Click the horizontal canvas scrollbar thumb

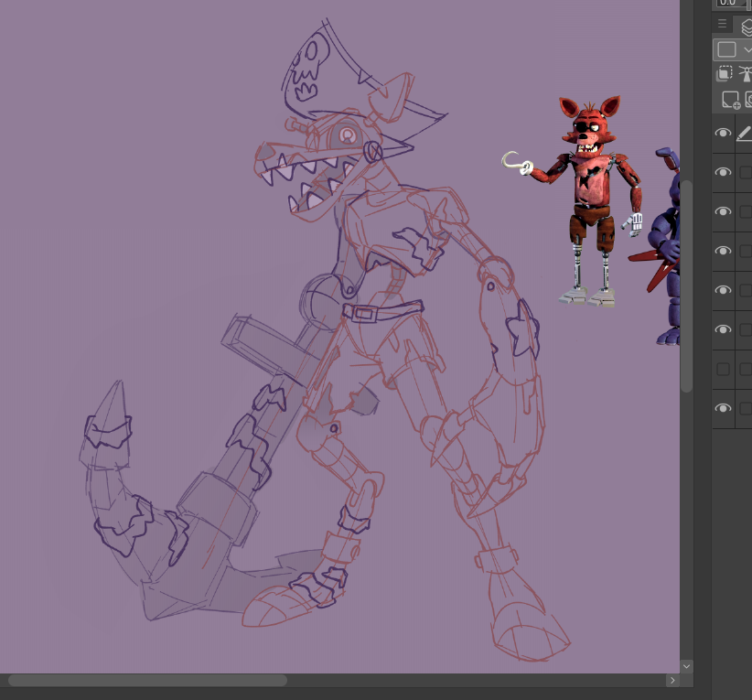coord(147,681)
